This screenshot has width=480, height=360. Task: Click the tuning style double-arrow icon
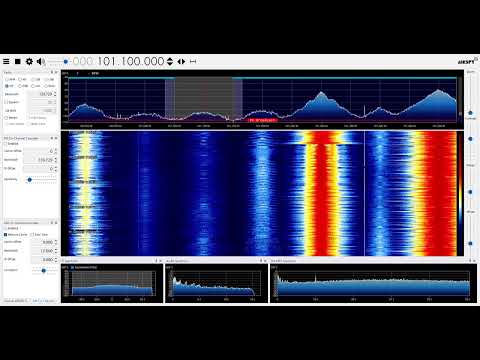181,61
